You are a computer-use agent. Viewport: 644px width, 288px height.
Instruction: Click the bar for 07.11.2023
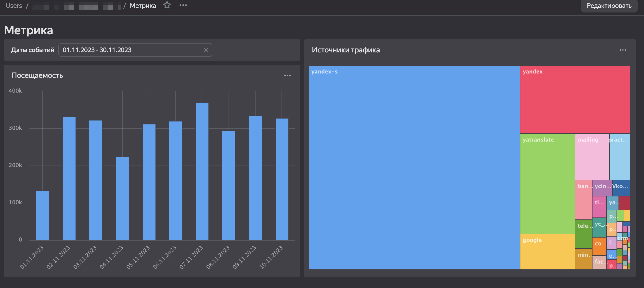(x=202, y=172)
